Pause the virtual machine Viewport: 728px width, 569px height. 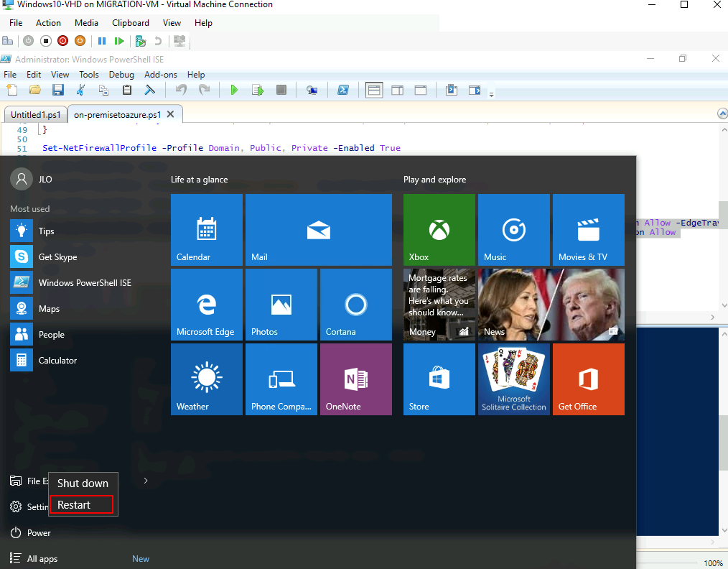(x=102, y=41)
